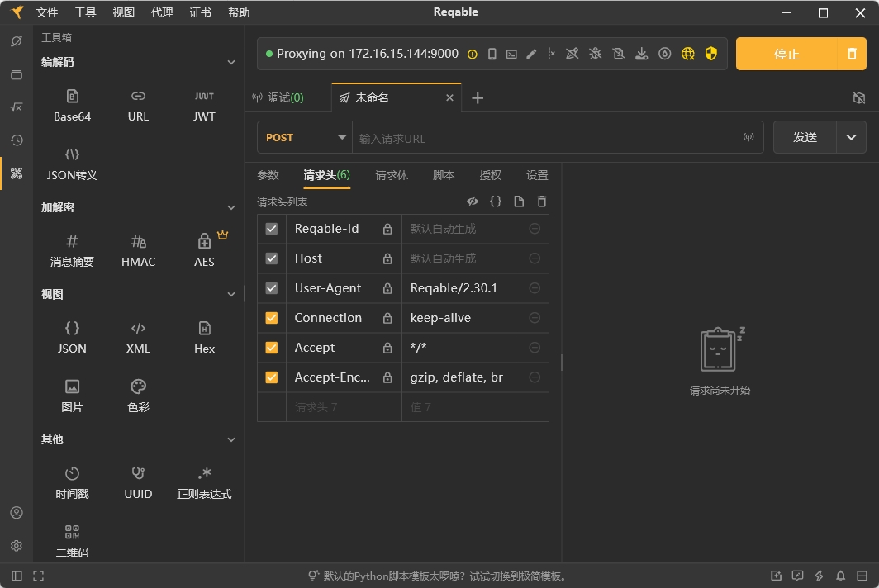879x588 pixels.
Task: Toggle the left panel from the status bar
Action: pos(17,576)
